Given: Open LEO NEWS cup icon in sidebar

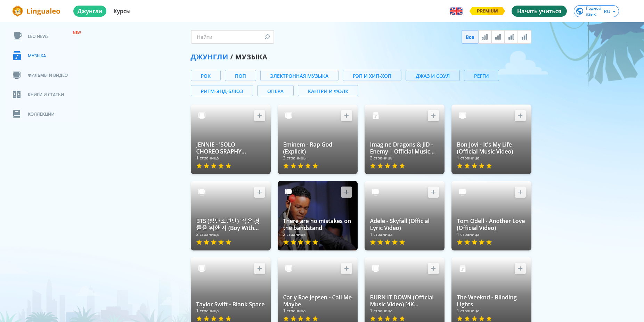Looking at the screenshot, I should [x=17, y=36].
